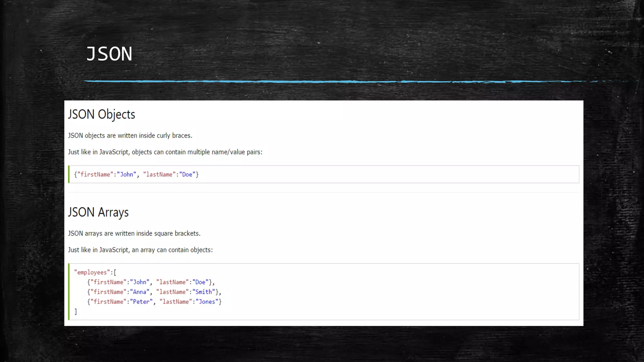Screen dimensions: 644x362
Task: Click the "employees":[ code line
Action: (x=95, y=272)
